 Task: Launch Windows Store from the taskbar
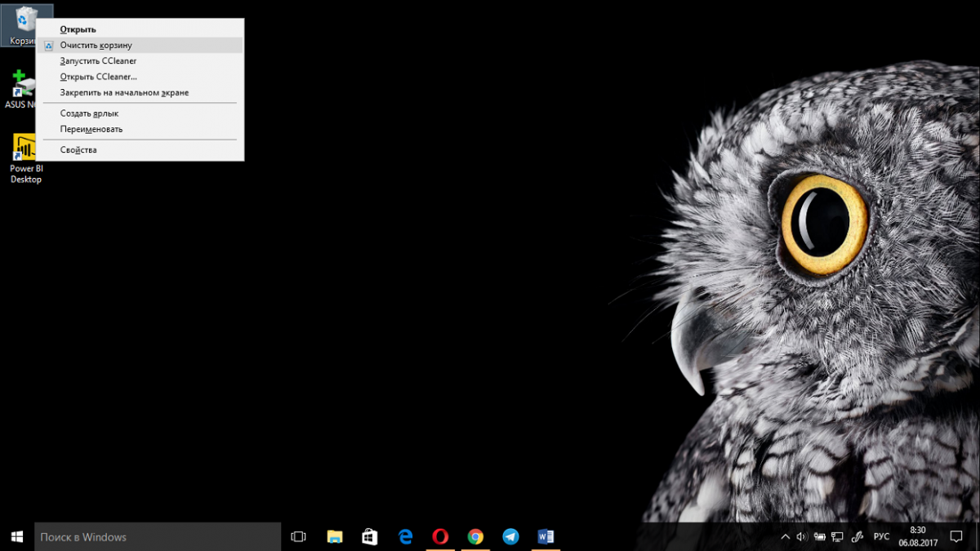click(370, 536)
